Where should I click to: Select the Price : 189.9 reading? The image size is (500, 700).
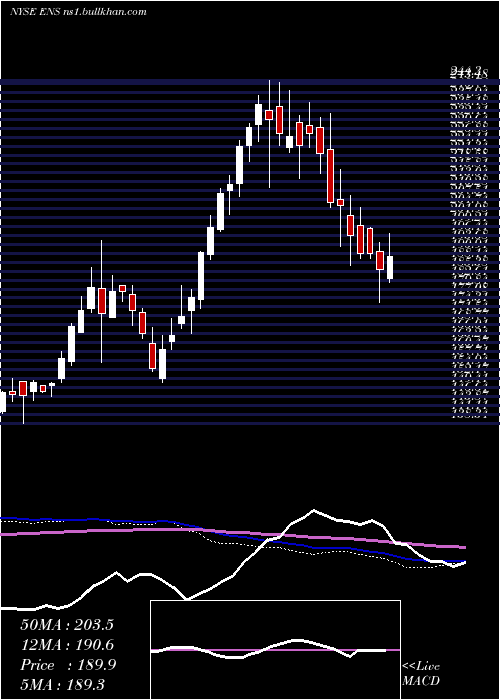pyautogui.click(x=68, y=665)
